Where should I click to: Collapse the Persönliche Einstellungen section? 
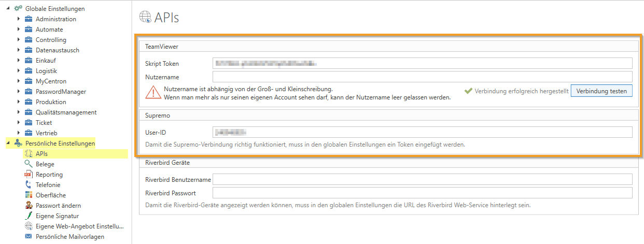point(8,143)
